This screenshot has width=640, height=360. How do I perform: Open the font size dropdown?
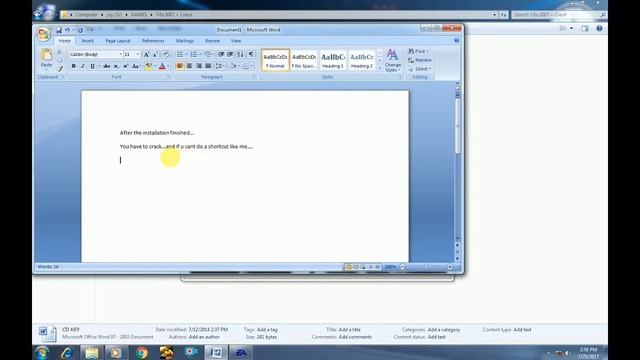point(138,54)
